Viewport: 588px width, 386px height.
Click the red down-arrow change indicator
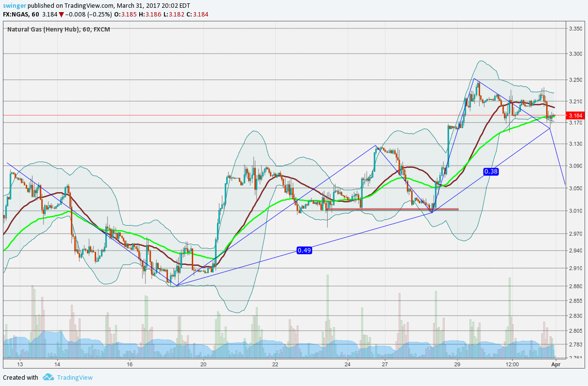click(61, 14)
